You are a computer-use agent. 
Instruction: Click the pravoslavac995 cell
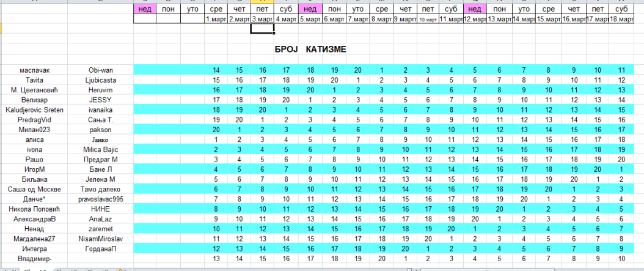[x=101, y=199]
